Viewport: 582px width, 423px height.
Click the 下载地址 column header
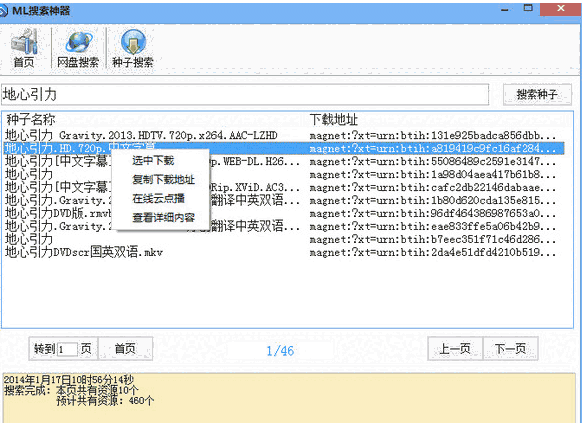pyautogui.click(x=333, y=119)
